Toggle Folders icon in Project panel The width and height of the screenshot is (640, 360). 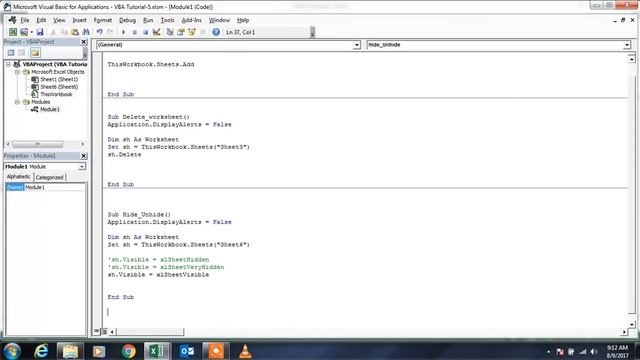(x=35, y=53)
